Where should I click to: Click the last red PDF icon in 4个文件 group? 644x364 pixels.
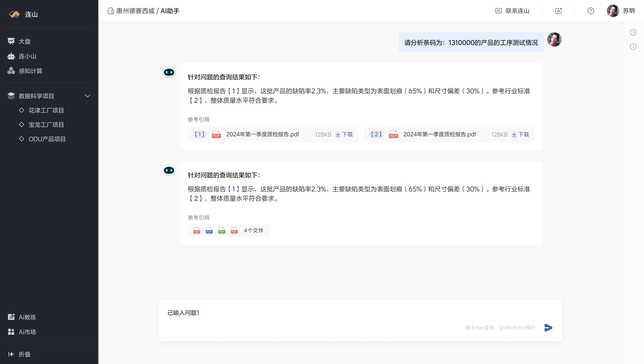point(234,231)
